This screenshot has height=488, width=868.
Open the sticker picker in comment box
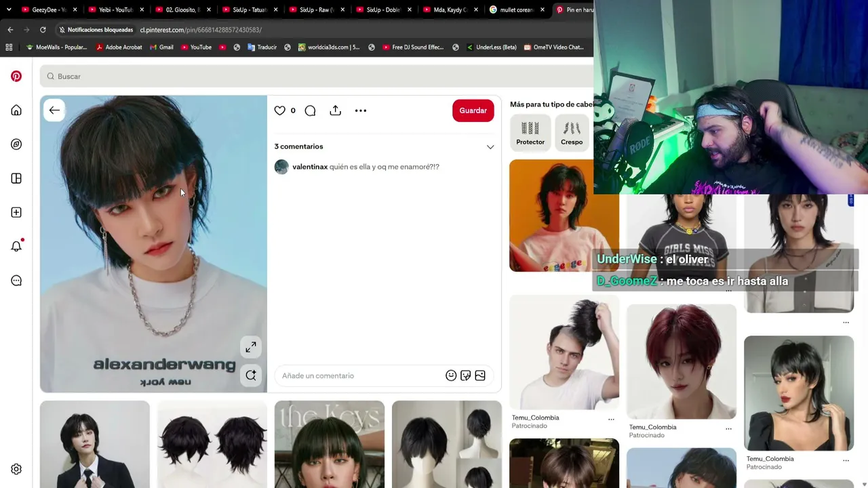[x=465, y=375]
